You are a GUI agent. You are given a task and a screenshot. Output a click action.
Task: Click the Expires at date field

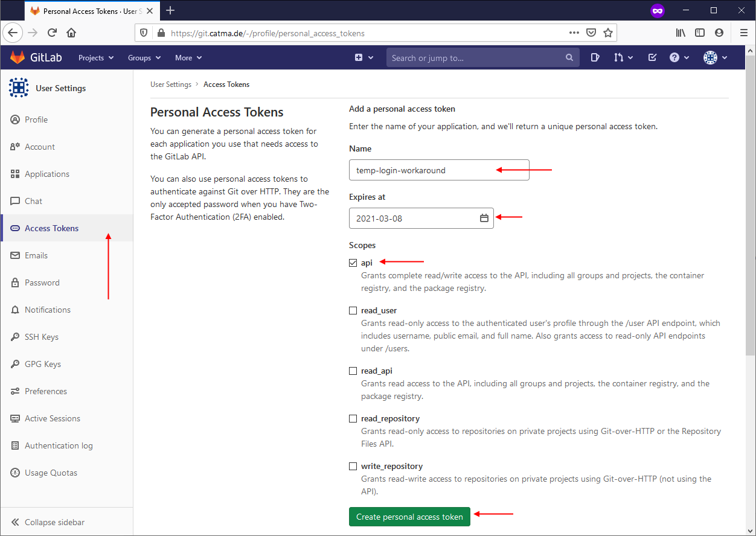pos(421,218)
